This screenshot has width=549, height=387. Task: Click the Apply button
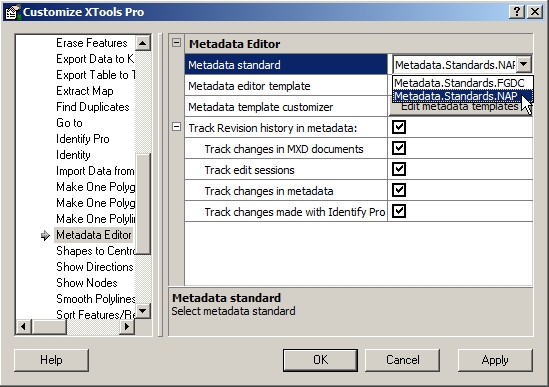point(495,360)
